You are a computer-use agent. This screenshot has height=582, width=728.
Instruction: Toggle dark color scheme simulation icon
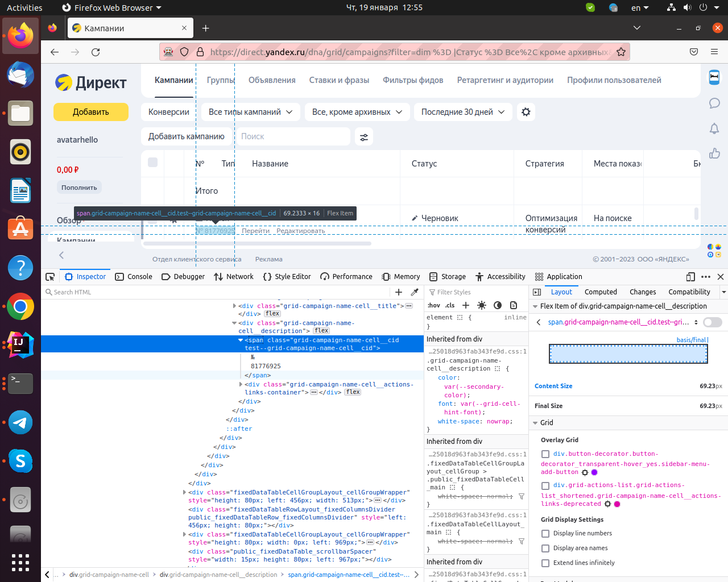(x=498, y=305)
